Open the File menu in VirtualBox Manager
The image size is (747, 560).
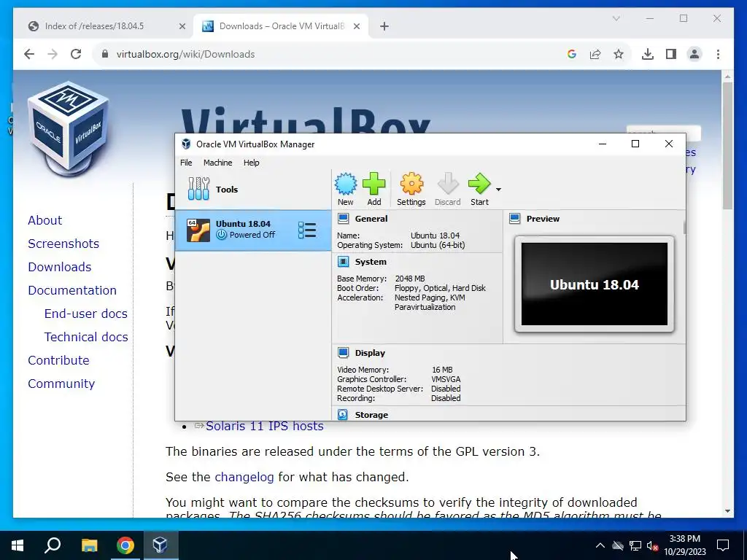(186, 163)
